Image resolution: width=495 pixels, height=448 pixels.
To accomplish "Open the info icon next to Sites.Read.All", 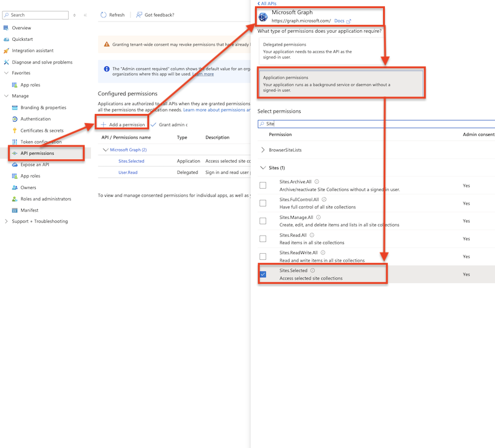I will tap(312, 235).
